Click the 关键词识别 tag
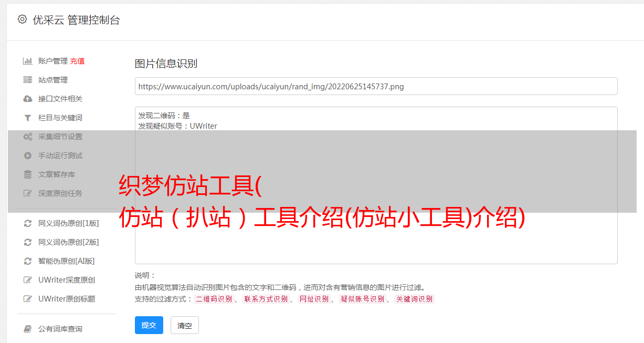The height and width of the screenshot is (343, 644). point(414,299)
